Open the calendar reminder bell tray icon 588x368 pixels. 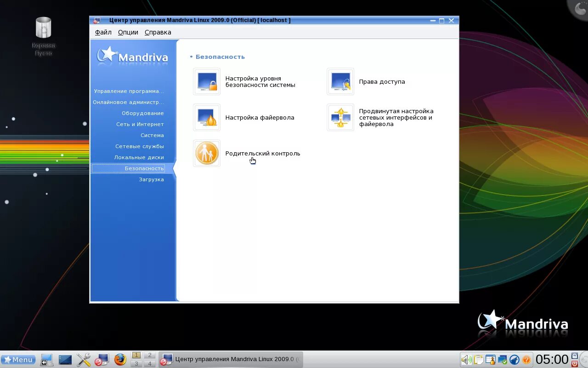coord(491,360)
